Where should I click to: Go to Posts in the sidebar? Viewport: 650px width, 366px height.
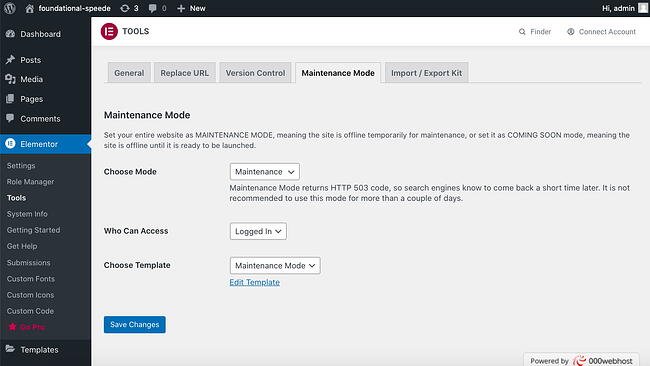click(x=31, y=60)
